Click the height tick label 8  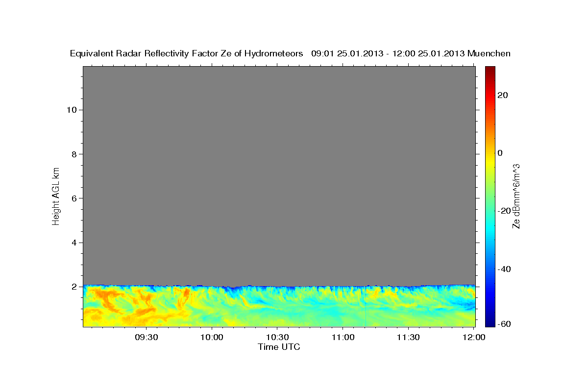pyautogui.click(x=73, y=154)
